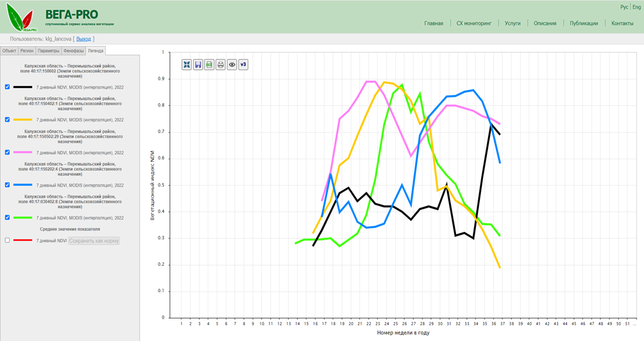The image size is (644, 341).
Task: Click the field 40:17:150502:29 legend heading
Action: [x=70, y=136]
